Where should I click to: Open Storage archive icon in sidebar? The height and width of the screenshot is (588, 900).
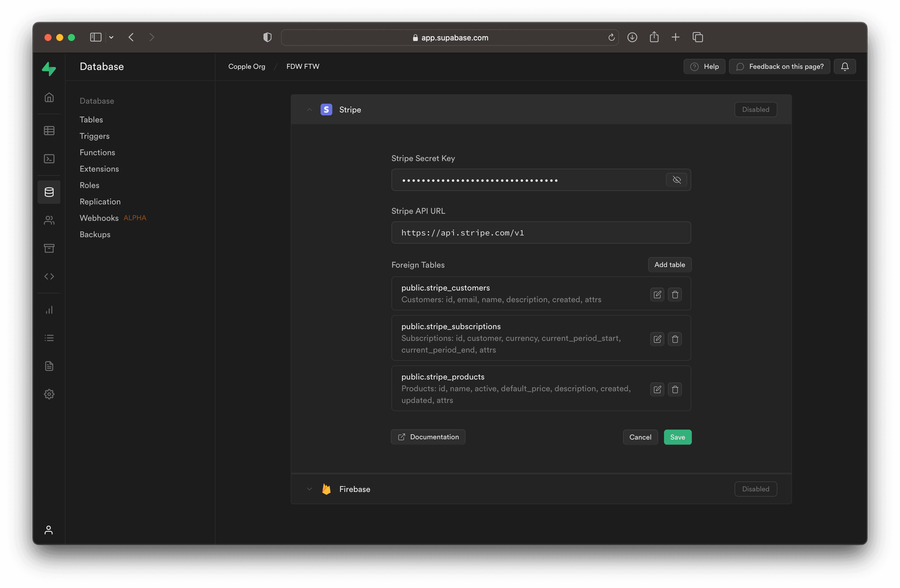pyautogui.click(x=49, y=248)
